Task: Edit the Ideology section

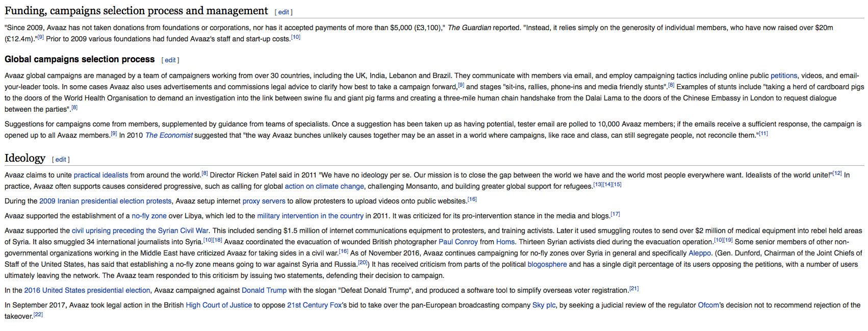Action: pos(61,160)
